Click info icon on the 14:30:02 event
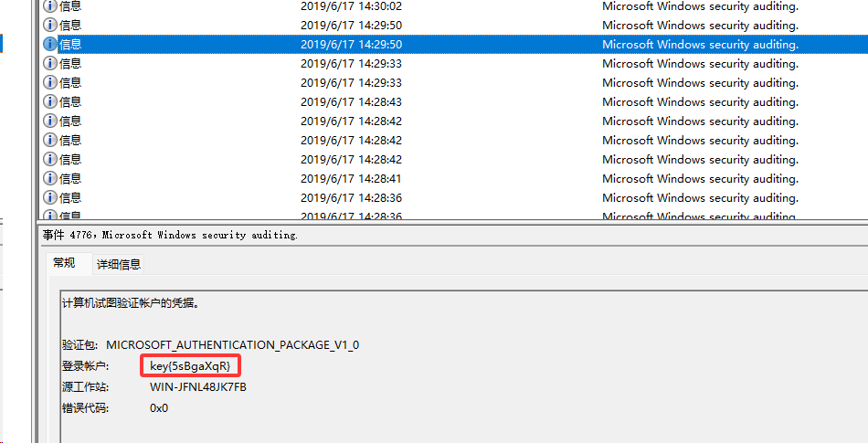This screenshot has width=868, height=443. pyautogui.click(x=50, y=5)
